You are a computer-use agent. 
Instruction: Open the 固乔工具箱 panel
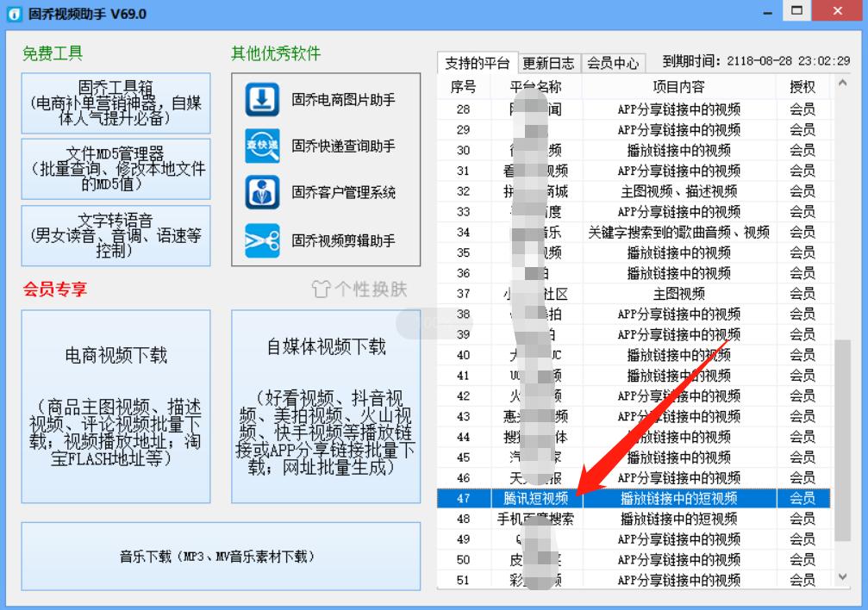(116, 103)
